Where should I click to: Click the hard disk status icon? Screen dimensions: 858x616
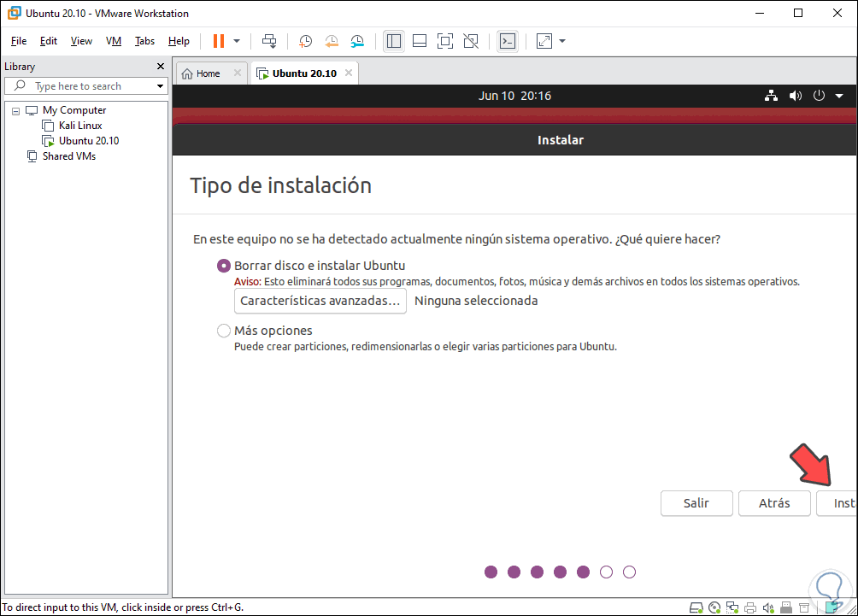pyautogui.click(x=696, y=607)
